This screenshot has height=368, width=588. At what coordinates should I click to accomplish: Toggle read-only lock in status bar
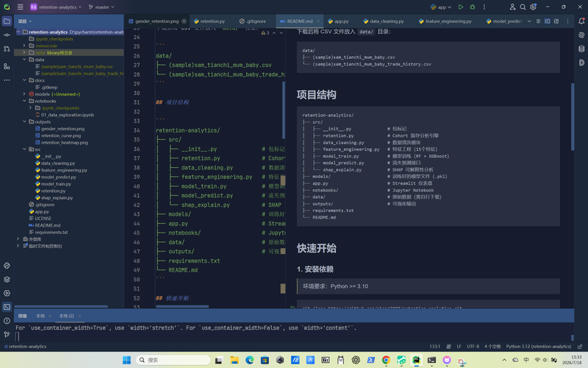[x=580, y=347]
